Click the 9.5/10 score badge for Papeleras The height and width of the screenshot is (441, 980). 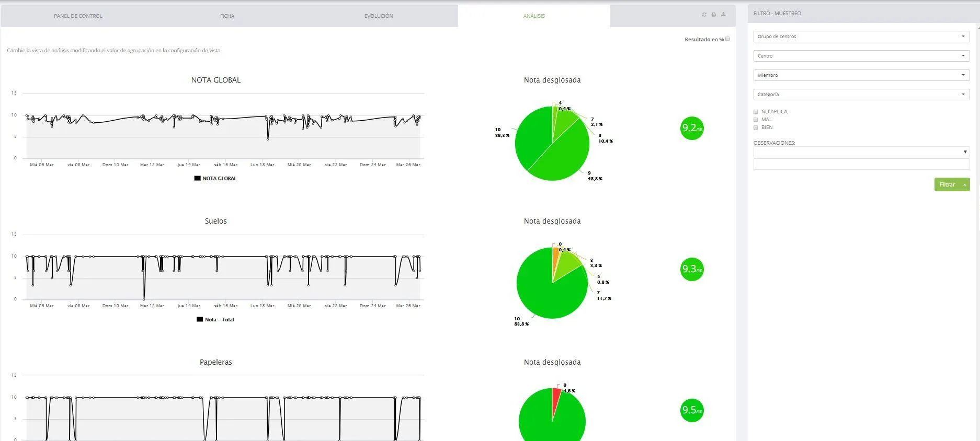[x=692, y=410]
